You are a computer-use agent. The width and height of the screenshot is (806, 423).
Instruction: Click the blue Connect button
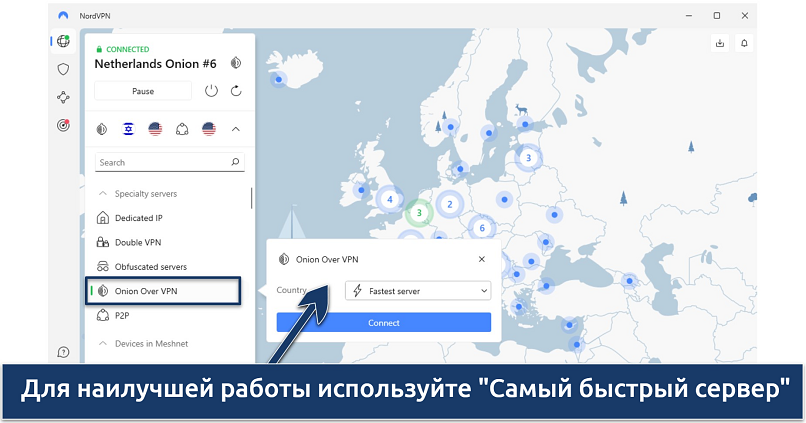pyautogui.click(x=383, y=323)
